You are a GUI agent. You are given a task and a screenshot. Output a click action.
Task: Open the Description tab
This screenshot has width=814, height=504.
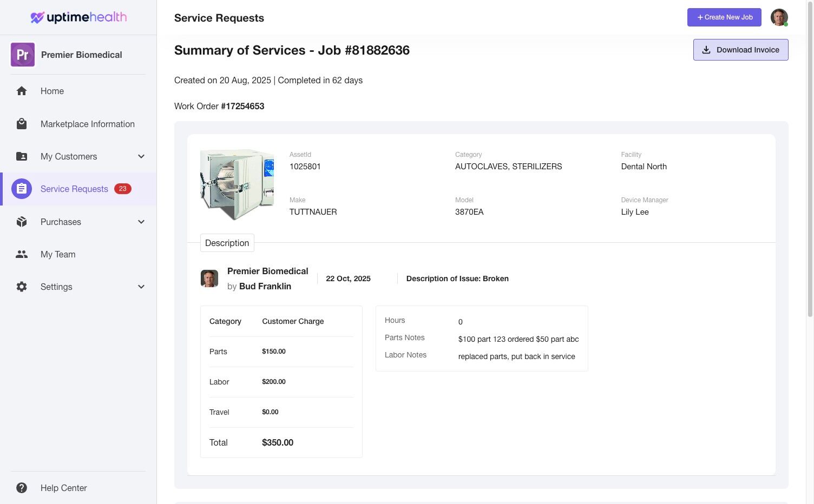click(227, 243)
